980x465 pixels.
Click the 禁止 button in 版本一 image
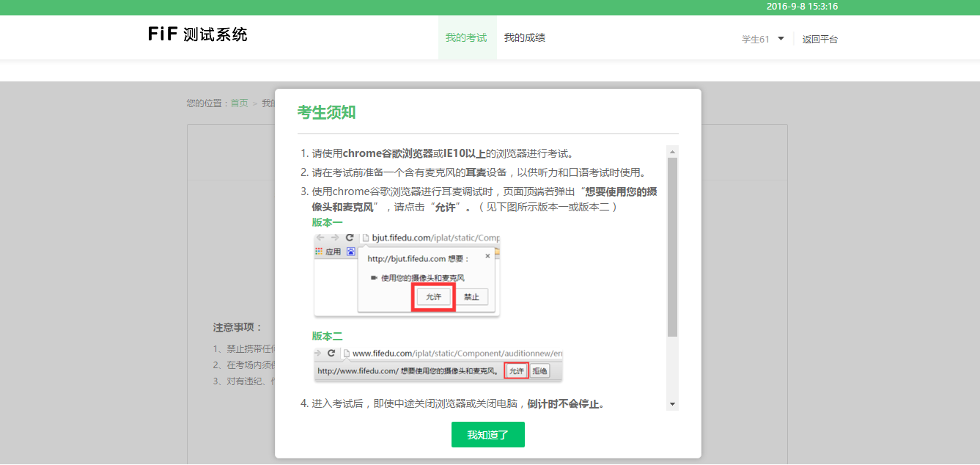point(471,297)
